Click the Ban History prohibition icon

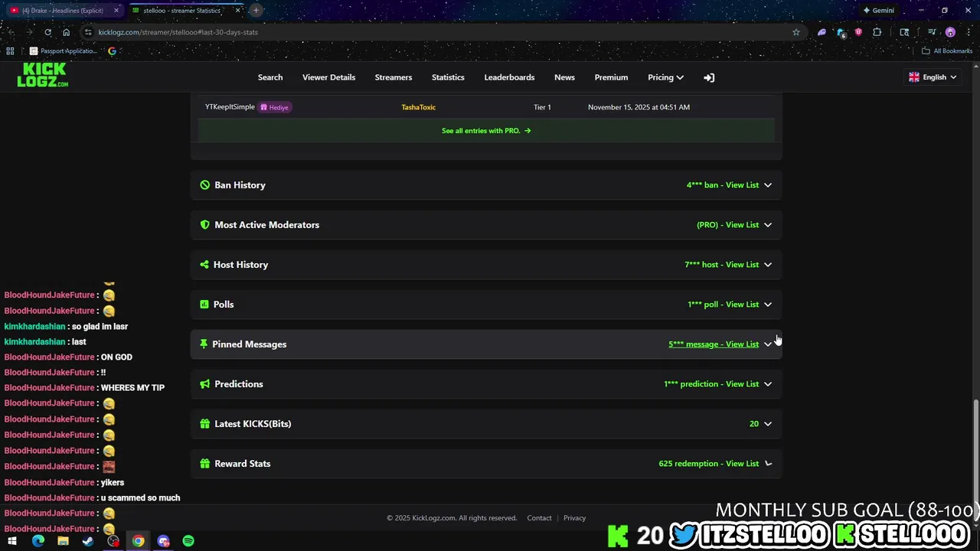coord(204,185)
